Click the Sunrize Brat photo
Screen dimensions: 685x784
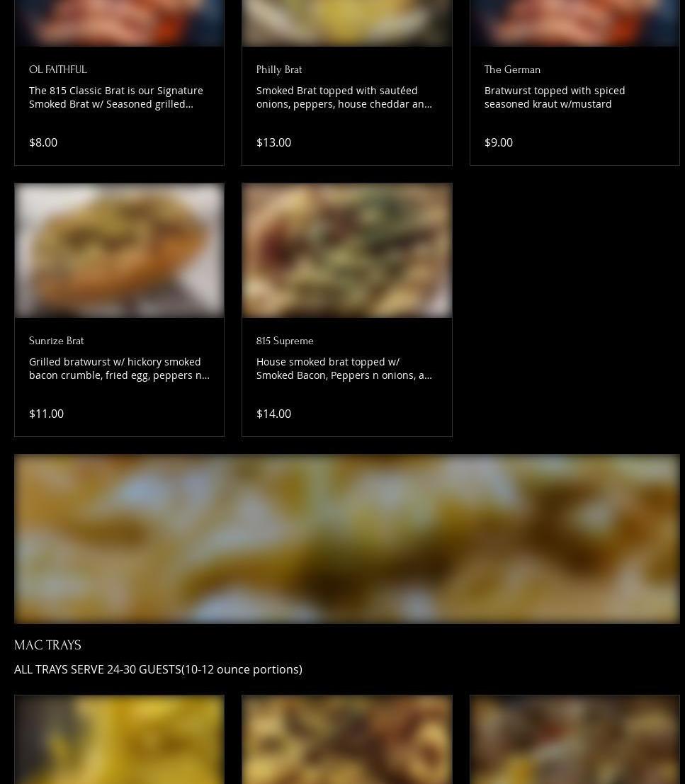coord(119,251)
